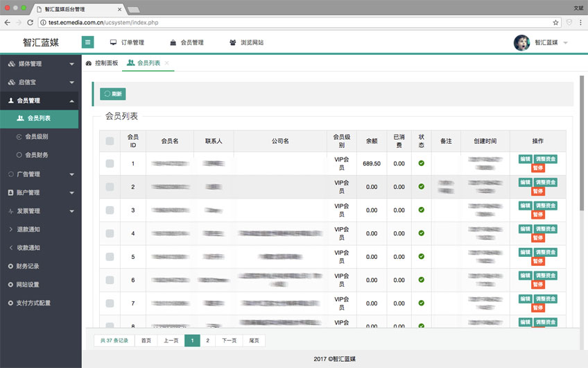Toggle the select-all checkbox in table header
Image resolution: width=588 pixels, height=368 pixels.
[110, 141]
